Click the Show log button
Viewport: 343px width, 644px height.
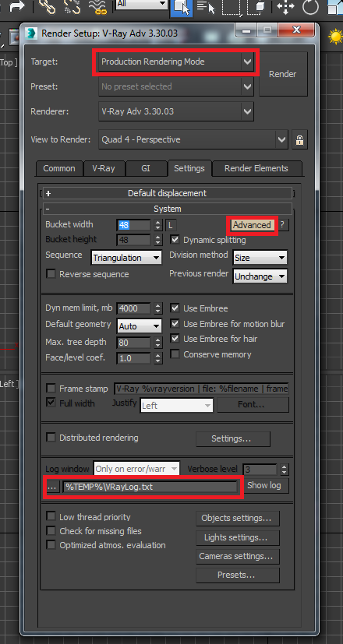[x=264, y=485]
